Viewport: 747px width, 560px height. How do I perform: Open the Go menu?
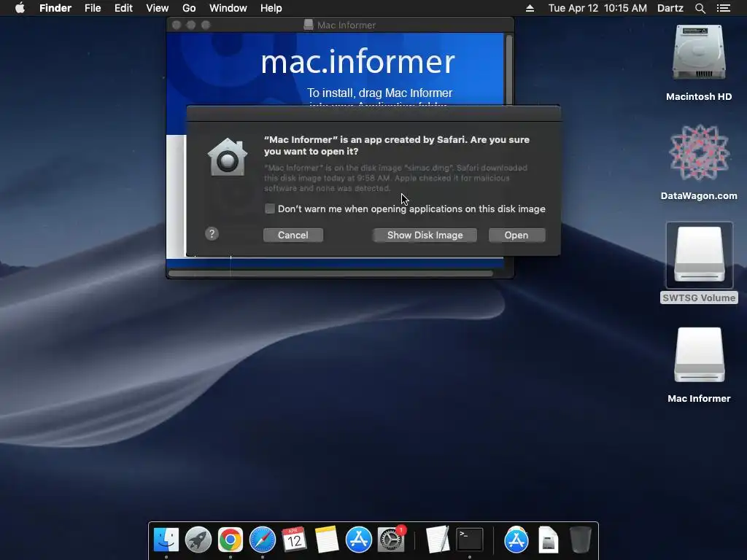pyautogui.click(x=189, y=8)
